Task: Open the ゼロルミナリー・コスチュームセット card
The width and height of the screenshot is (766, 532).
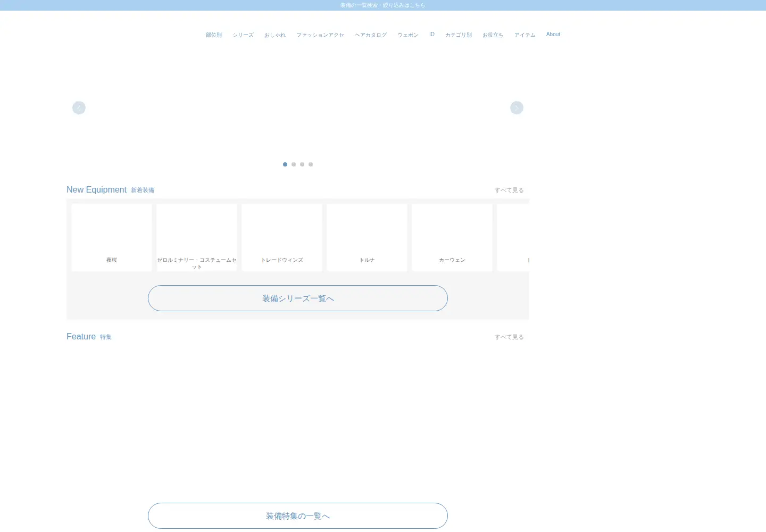Action: tap(197, 238)
